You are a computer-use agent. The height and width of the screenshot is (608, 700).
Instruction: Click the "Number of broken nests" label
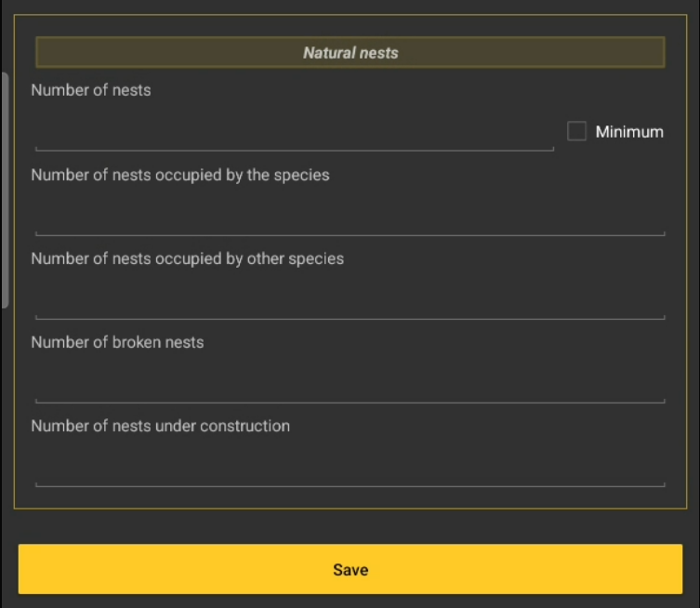117,342
